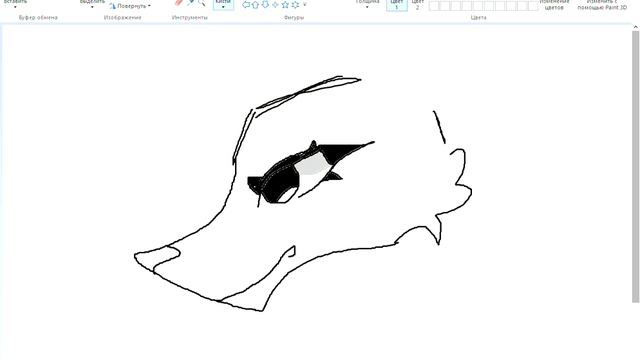Select the Magnifier tool
The image size is (640, 360).
[x=201, y=3]
